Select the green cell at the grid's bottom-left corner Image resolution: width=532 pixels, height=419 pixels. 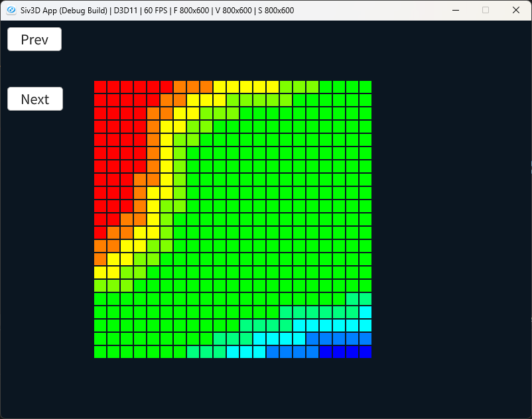tap(100, 352)
